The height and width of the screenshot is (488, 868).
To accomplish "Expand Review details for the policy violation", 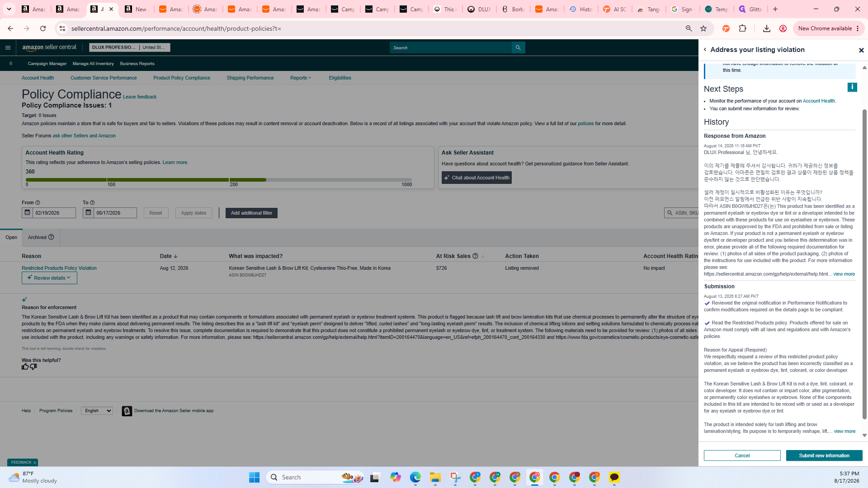I will [49, 278].
